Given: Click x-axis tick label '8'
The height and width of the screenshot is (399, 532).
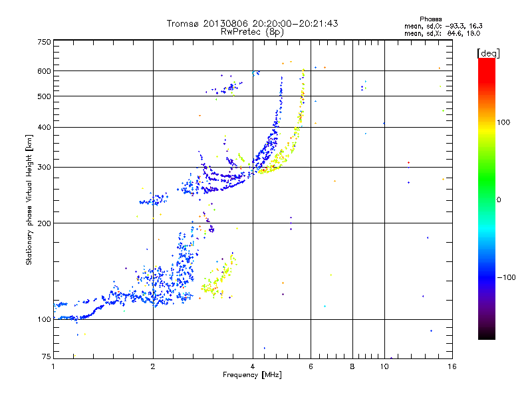Looking at the screenshot, I should [352, 366].
